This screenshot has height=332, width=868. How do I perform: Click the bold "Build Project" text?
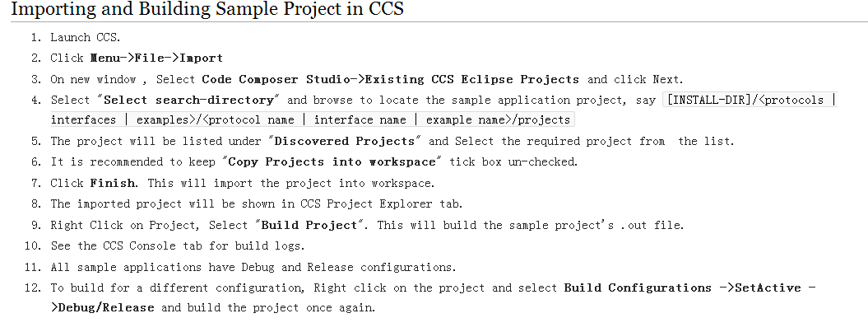pos(309,225)
